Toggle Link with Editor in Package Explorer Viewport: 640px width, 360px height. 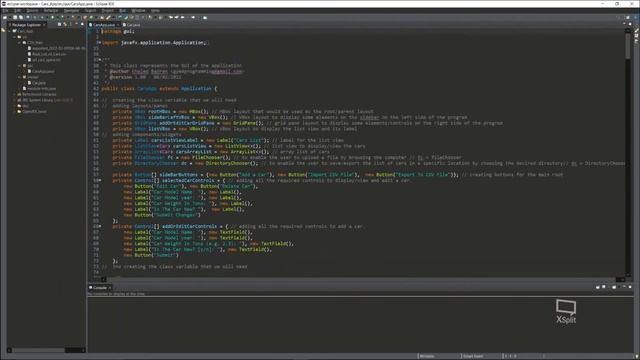tap(65, 24)
